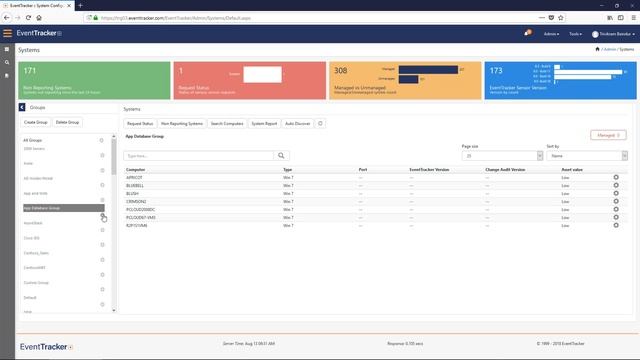
Task: Click the Create Group button
Action: coord(36,122)
